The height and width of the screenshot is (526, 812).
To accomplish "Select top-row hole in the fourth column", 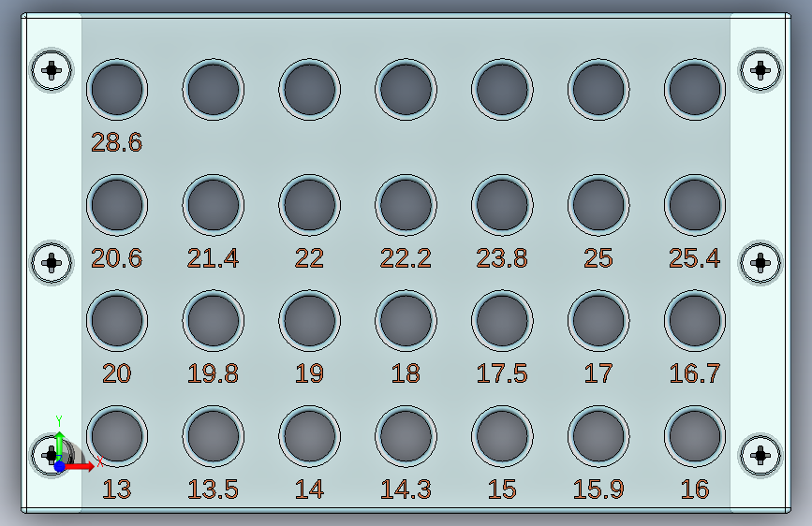I will point(406,90).
